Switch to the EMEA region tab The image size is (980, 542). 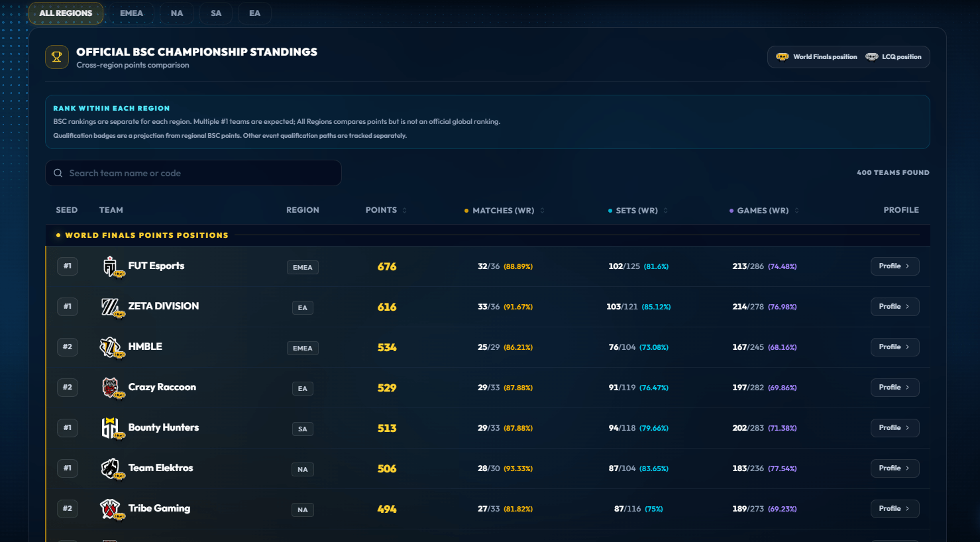pyautogui.click(x=131, y=13)
